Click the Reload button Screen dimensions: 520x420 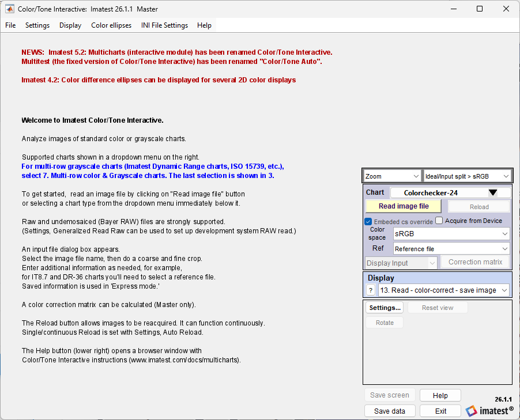479,206
